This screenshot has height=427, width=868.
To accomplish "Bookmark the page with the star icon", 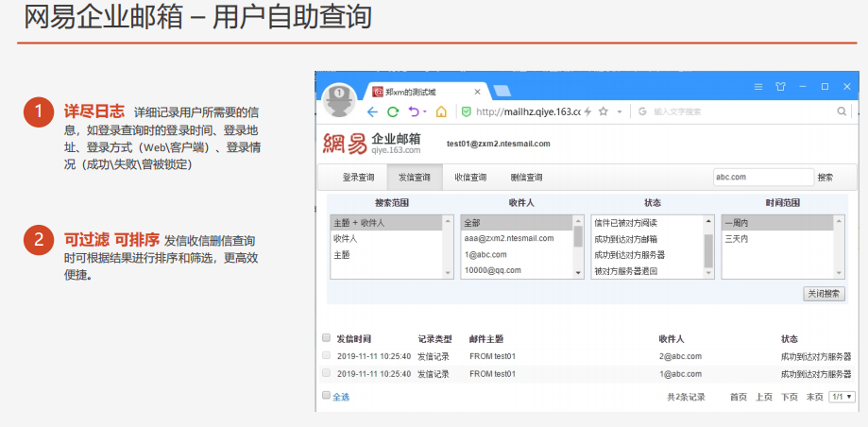I will 604,111.
